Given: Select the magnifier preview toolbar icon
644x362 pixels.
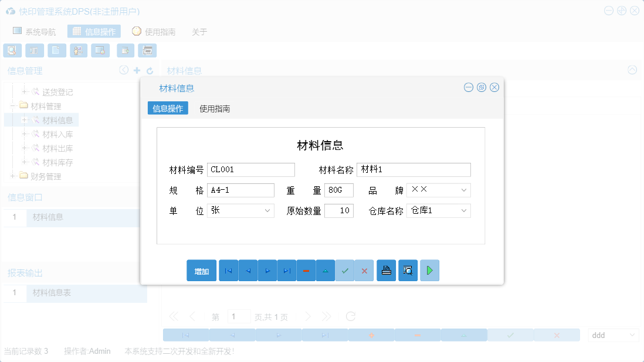Looking at the screenshot, I should point(12,50).
